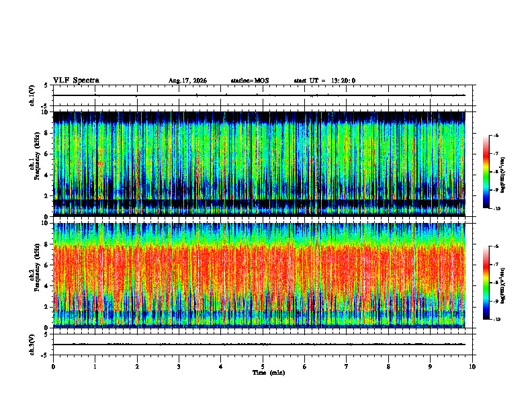Click the "-6" tick on ch.1 colorbar
Screen dimensions: 532x411
(x=496, y=136)
